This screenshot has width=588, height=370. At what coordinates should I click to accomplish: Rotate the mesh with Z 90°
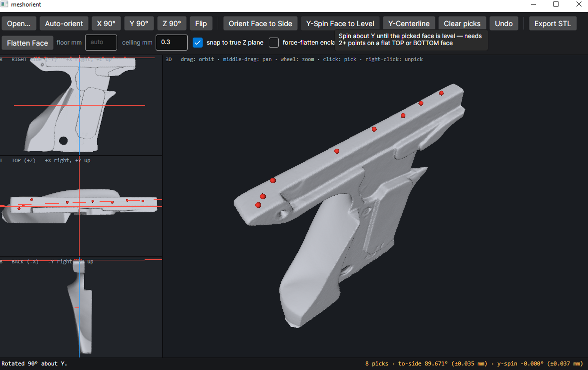(x=172, y=23)
